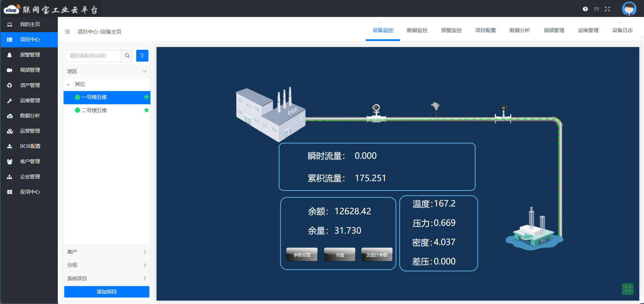Expand the 分组 section
The image size is (644, 304).
point(107,265)
